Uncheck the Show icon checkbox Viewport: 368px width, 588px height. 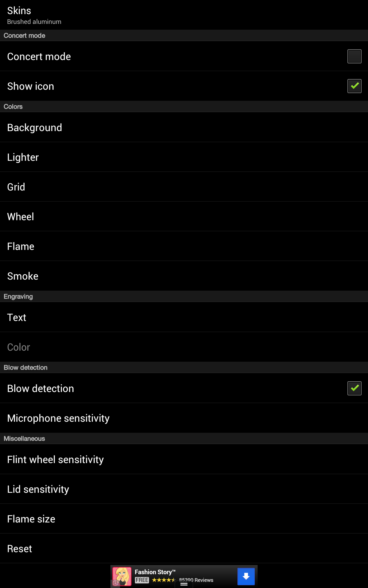(x=354, y=86)
